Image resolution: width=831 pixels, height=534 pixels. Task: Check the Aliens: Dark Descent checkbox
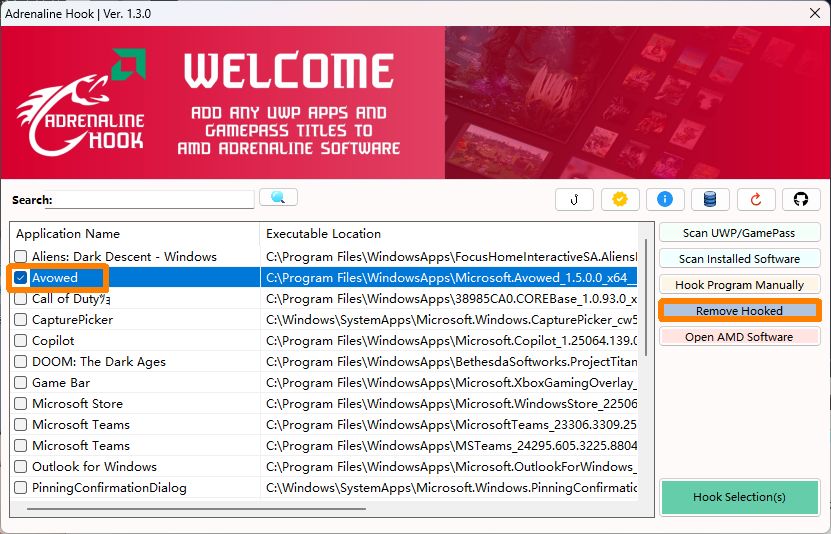tap(21, 257)
